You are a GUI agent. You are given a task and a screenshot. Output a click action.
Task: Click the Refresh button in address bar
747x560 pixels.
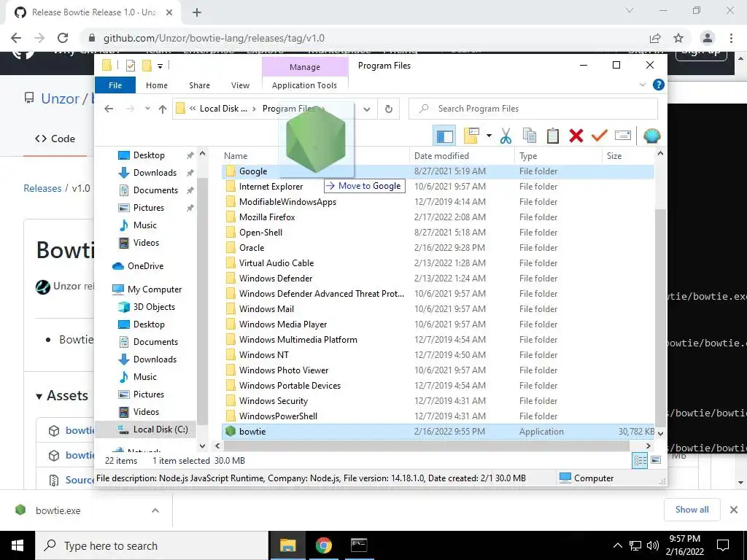(x=389, y=109)
